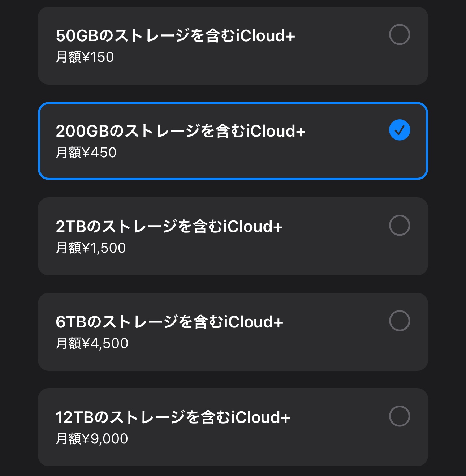466x476 pixels.
Task: Select the 12TB plan radio button
Action: tap(399, 416)
